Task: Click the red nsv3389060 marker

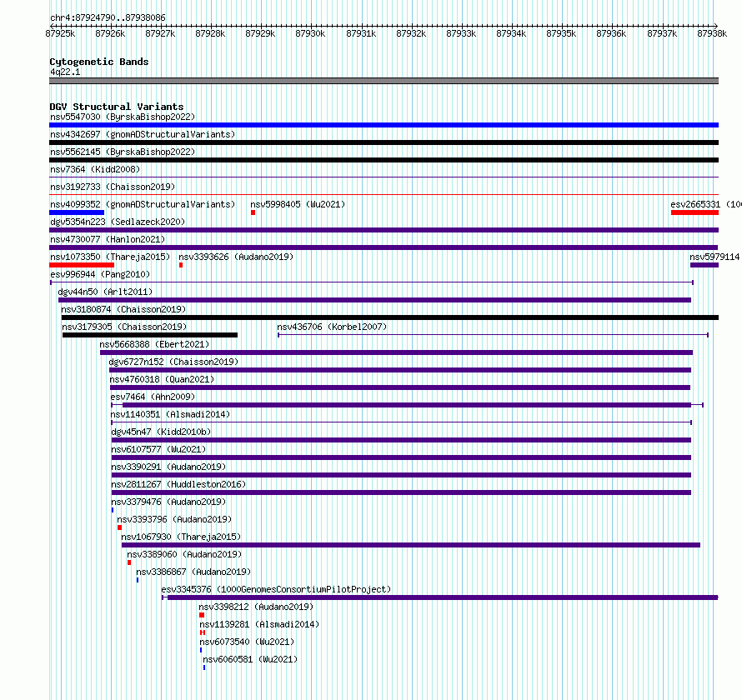Action: pos(129,562)
